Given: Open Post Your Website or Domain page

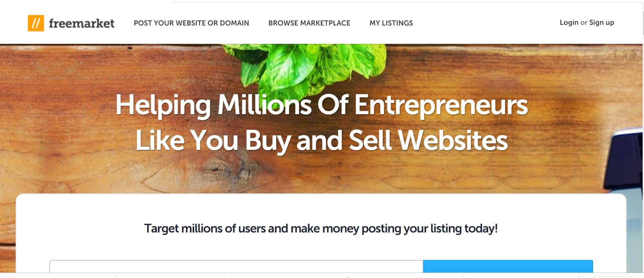Looking at the screenshot, I should pyautogui.click(x=191, y=23).
